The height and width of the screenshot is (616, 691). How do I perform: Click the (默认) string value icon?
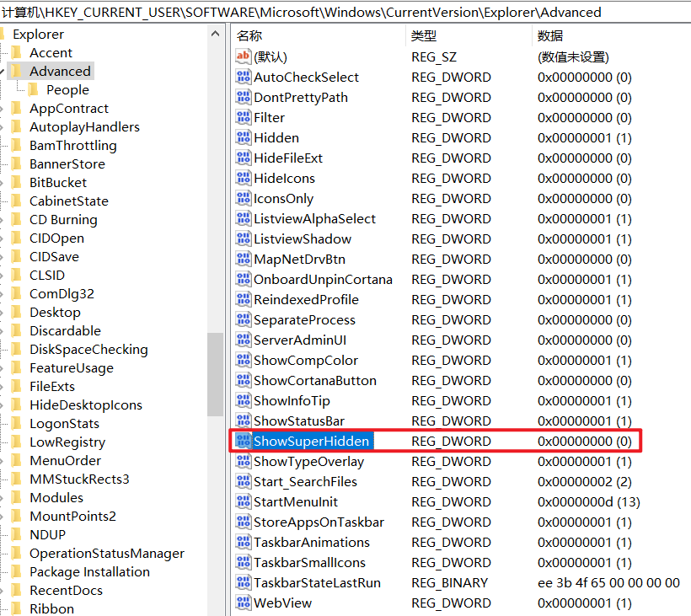coord(243,56)
